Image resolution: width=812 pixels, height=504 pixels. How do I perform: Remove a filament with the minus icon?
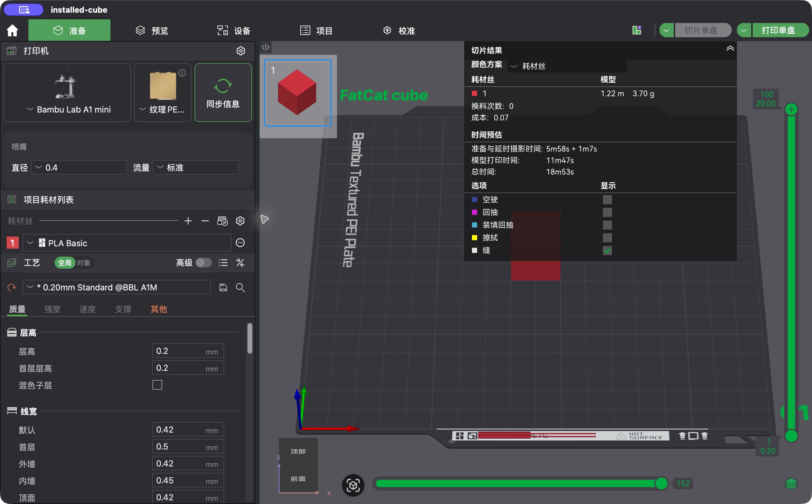point(205,221)
